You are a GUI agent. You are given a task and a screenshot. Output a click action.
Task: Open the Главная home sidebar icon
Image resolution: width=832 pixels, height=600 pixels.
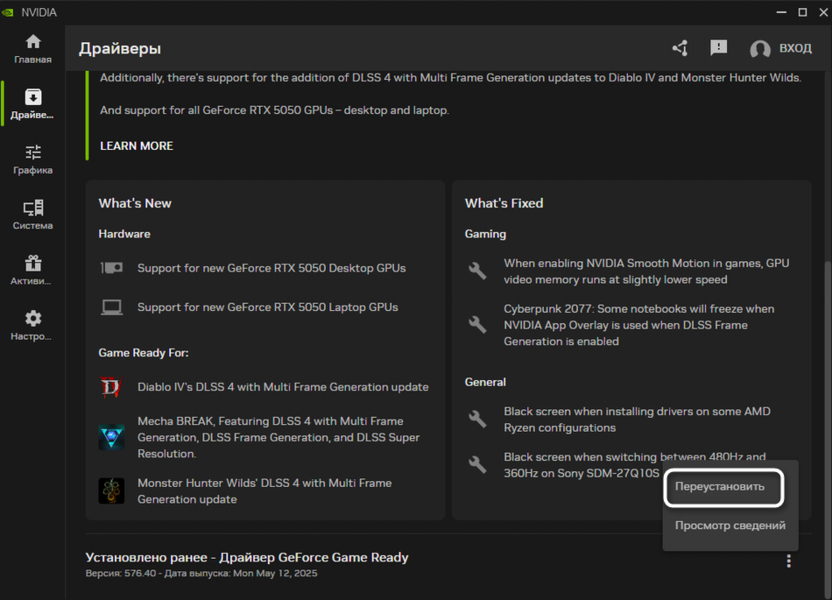point(33,48)
